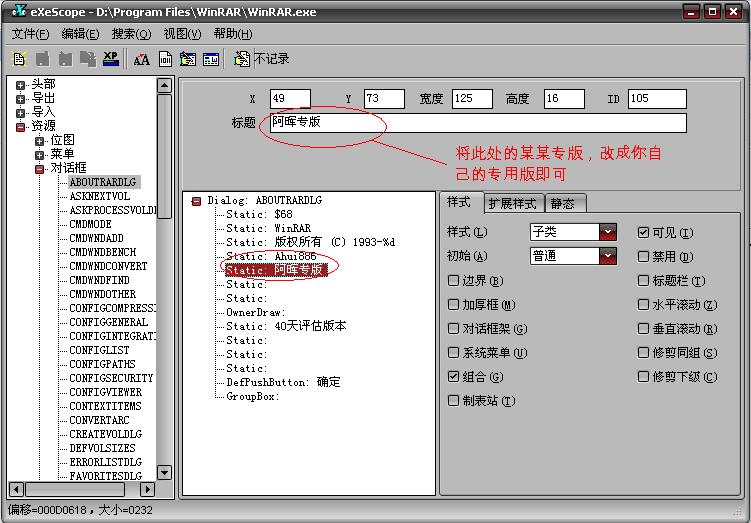Select the FAVORITESDLG dialog entry
Screen dimensions: 751x523
[105, 476]
